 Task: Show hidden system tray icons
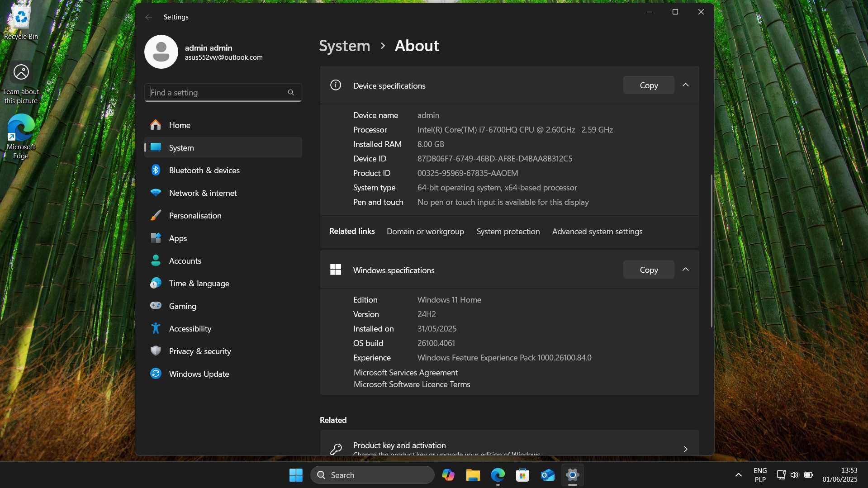(738, 475)
